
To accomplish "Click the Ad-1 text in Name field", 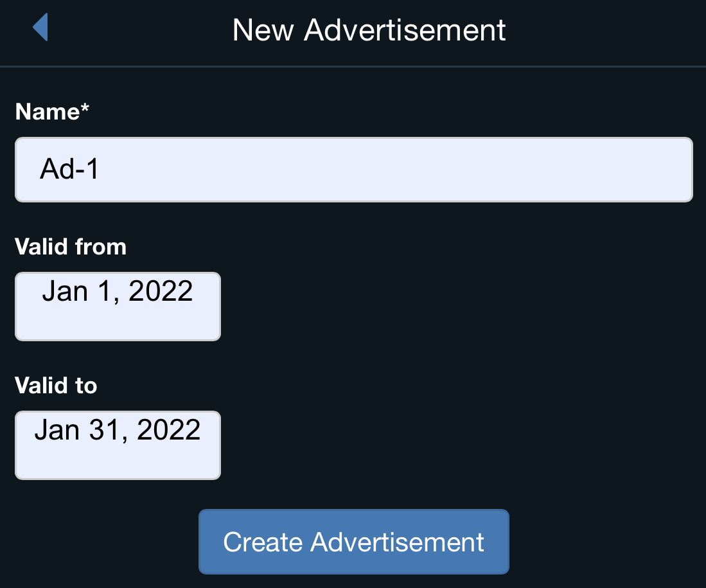I will [x=69, y=170].
